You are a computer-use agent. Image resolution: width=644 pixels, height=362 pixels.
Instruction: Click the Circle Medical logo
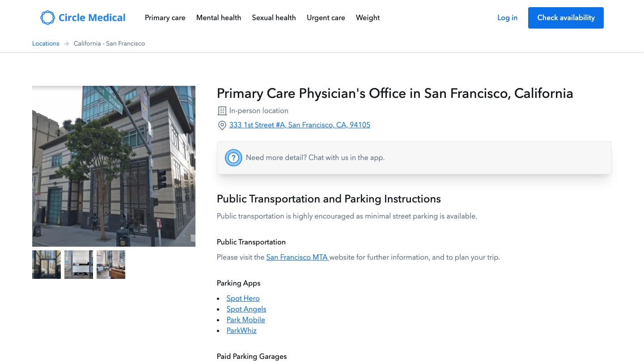point(83,17)
